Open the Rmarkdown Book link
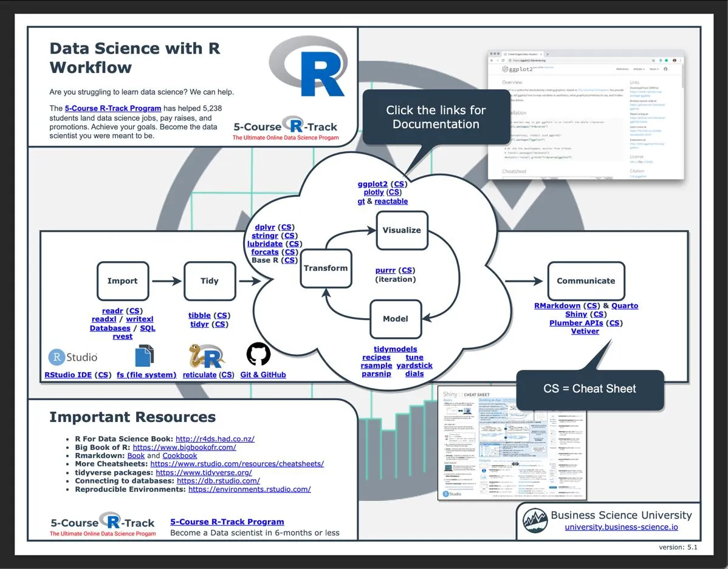Viewport: 728px width, 569px height. coord(136,456)
